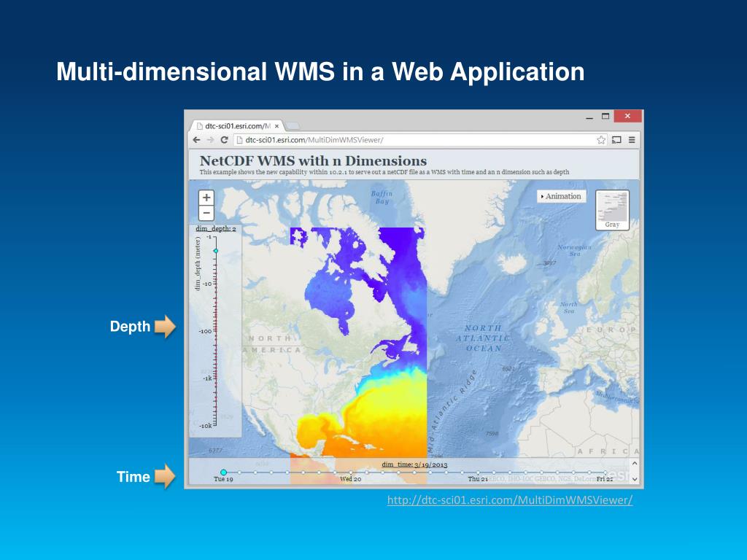Click the 'dim_time: 3/19/2013' label

414,464
